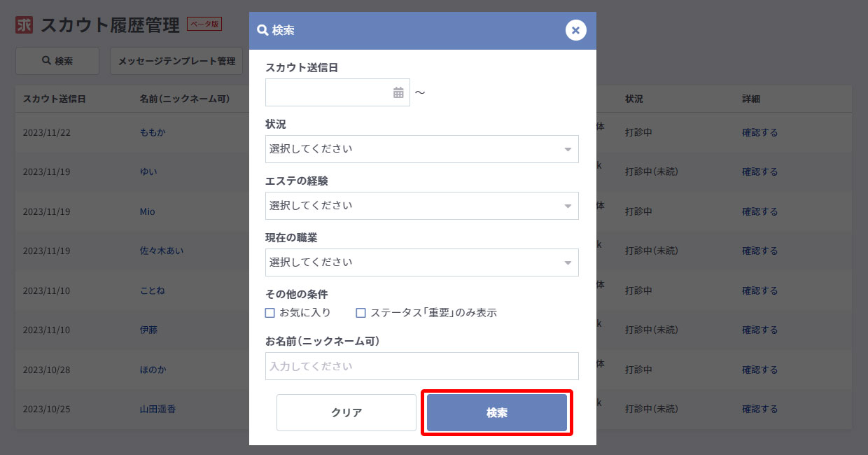Open the 状況 dropdown
Viewport: 868px width, 455px height.
[421, 149]
